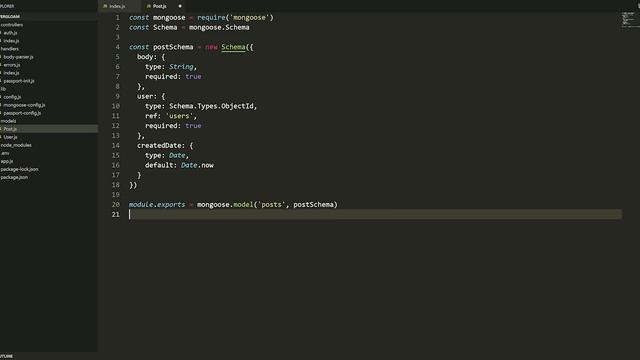
Task: Click underlined 'Schema' after new keyword
Action: (233, 47)
